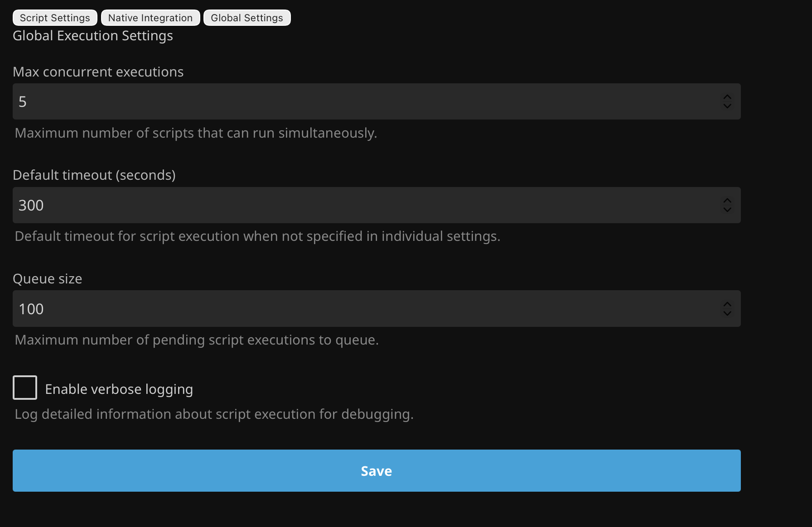Select the Global Settings tab
This screenshot has height=527, width=812.
[x=247, y=18]
